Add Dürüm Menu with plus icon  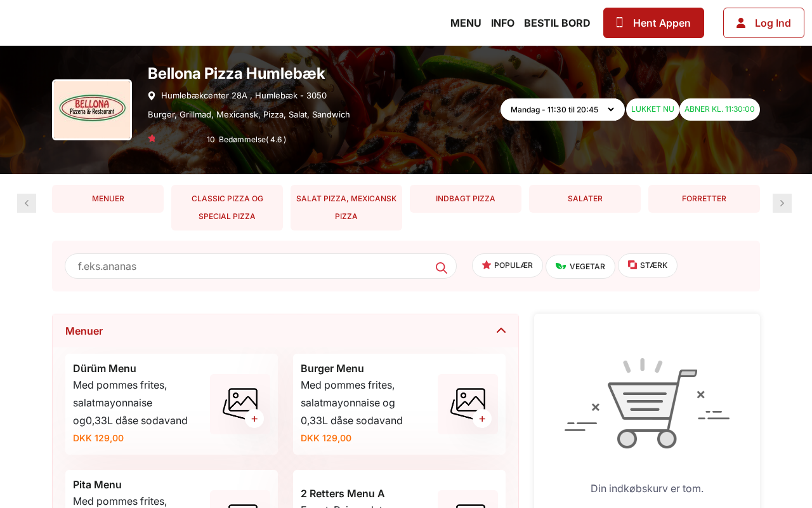coord(254,418)
